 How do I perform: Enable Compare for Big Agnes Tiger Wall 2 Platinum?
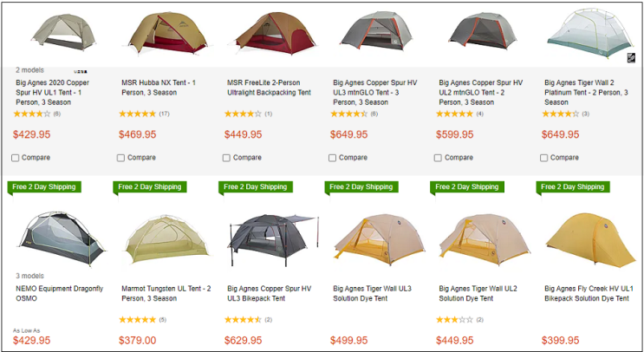tap(546, 158)
